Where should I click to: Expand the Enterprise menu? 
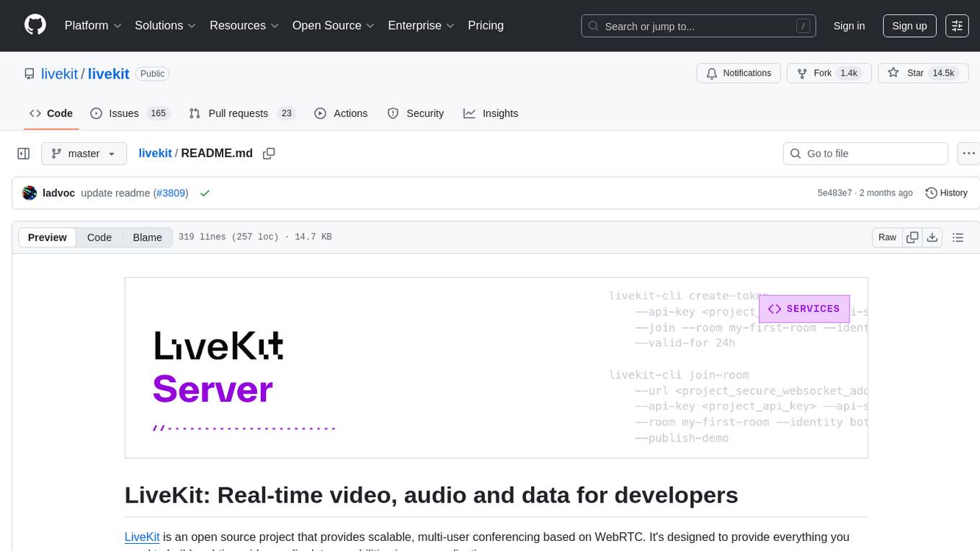[x=421, y=25]
